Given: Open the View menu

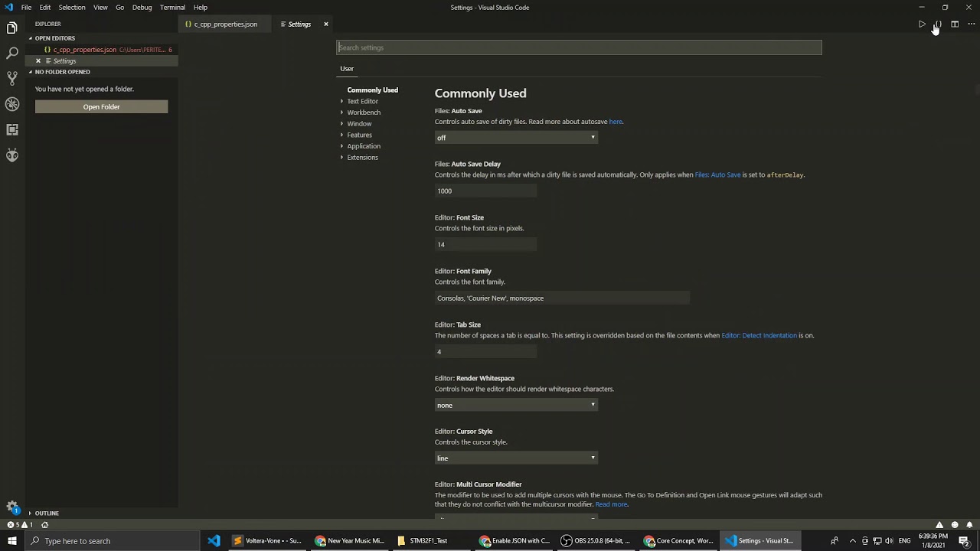Looking at the screenshot, I should (x=100, y=8).
